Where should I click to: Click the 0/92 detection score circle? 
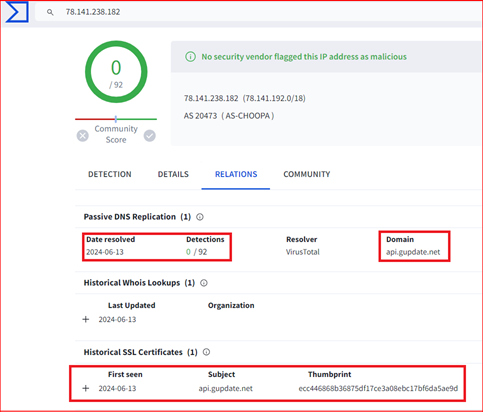point(116,72)
